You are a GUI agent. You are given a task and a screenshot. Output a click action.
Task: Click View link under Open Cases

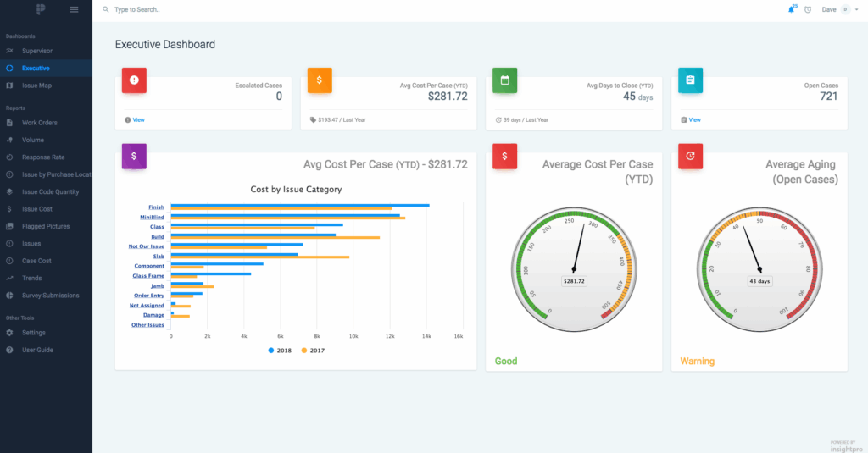click(694, 120)
